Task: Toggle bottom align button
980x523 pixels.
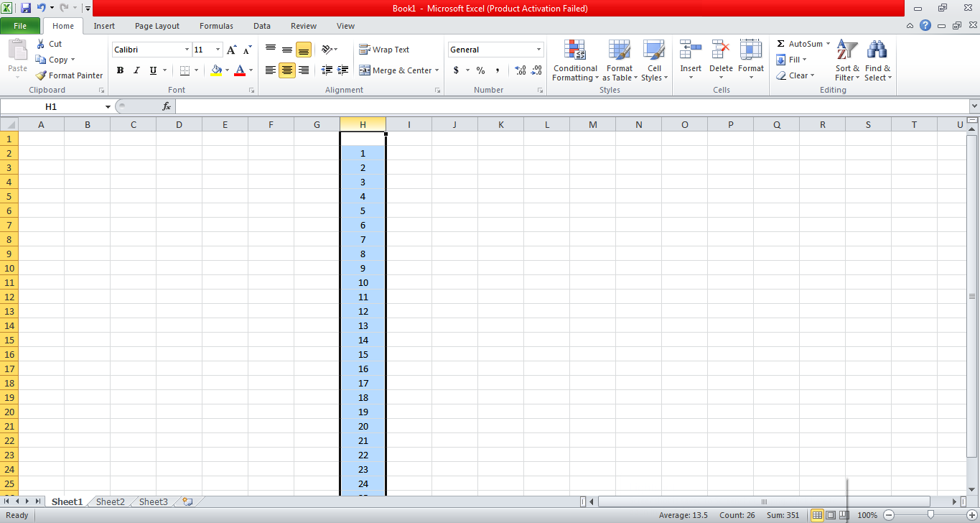Action: (x=304, y=50)
